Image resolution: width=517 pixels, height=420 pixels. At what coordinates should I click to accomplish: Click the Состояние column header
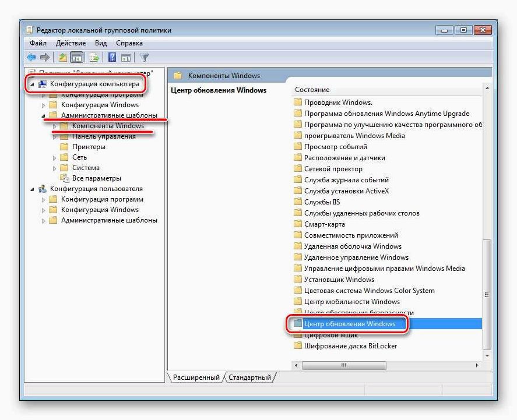coord(386,90)
